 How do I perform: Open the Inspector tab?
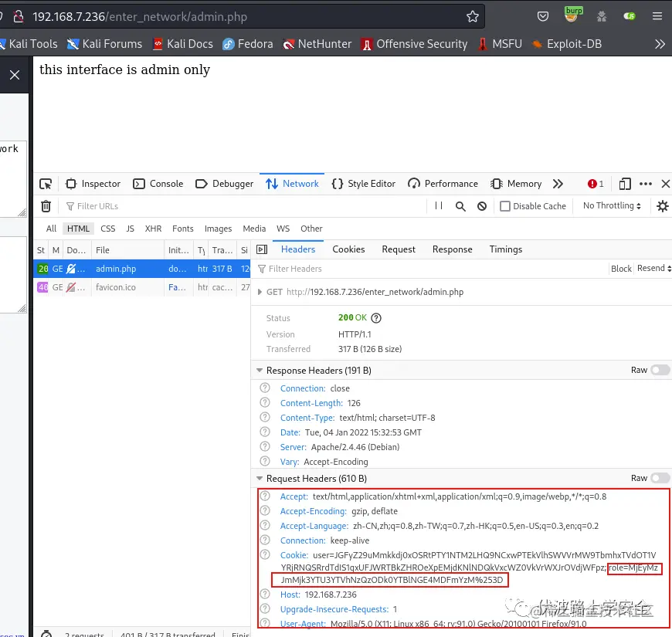93,184
